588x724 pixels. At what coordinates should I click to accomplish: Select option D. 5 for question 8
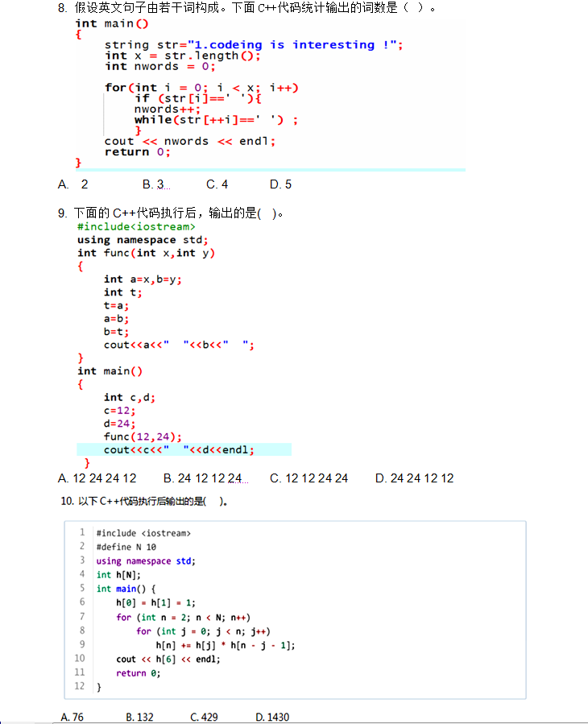tap(281, 184)
